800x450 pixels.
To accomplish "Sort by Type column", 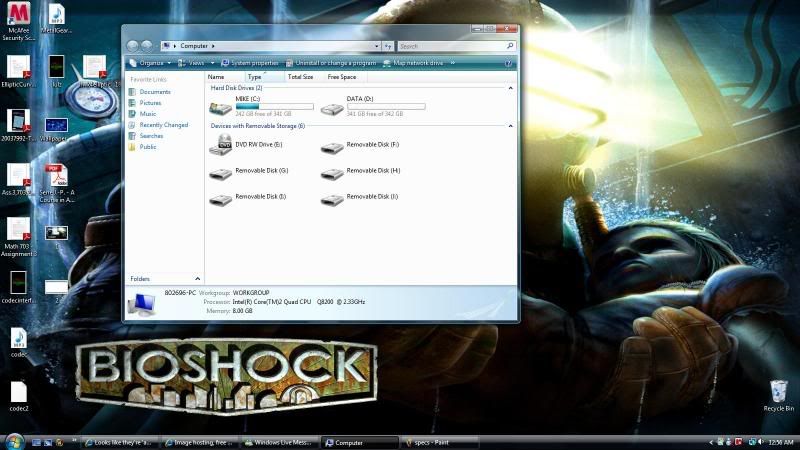I will coord(264,77).
